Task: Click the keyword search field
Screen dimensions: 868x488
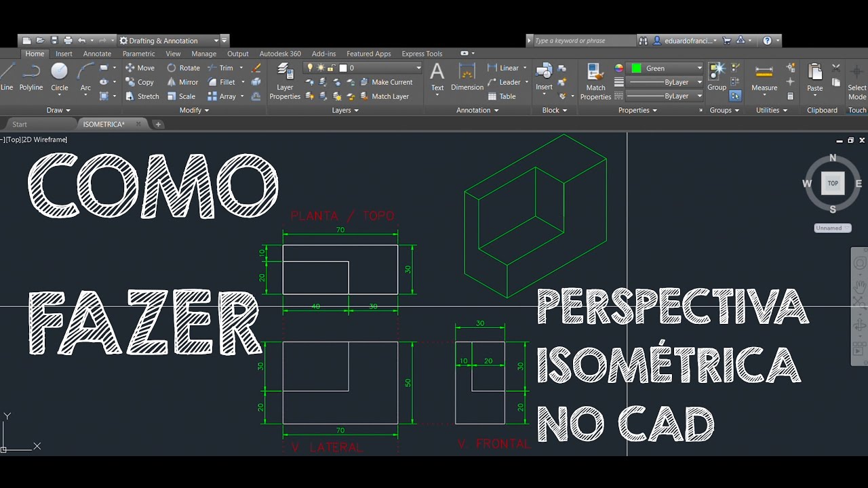Action: (584, 41)
